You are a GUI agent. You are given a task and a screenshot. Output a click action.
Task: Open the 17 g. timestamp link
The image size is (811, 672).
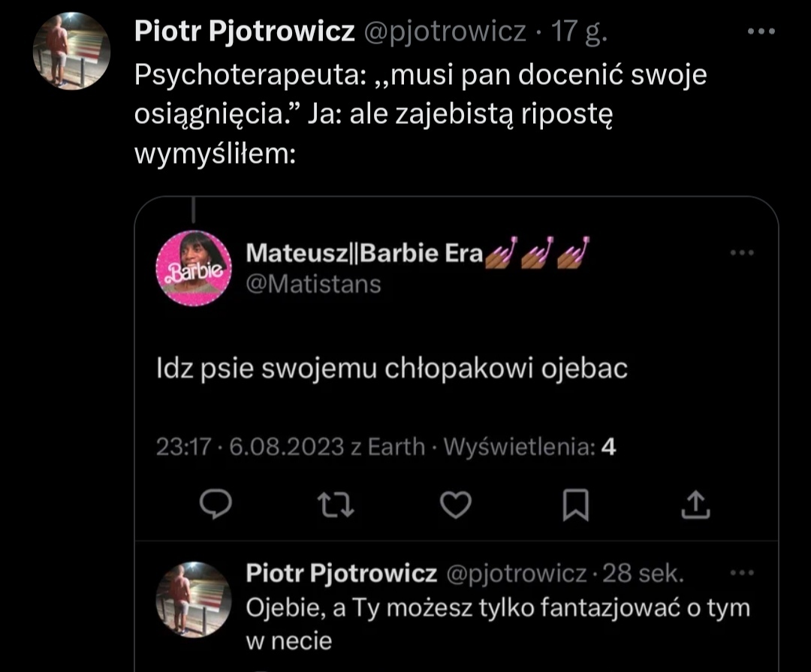coord(580,32)
